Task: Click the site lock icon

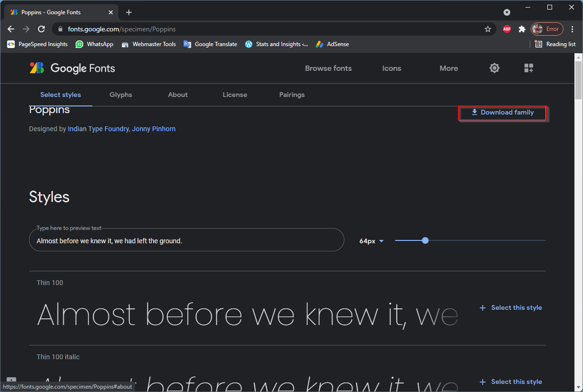Action: coord(60,29)
